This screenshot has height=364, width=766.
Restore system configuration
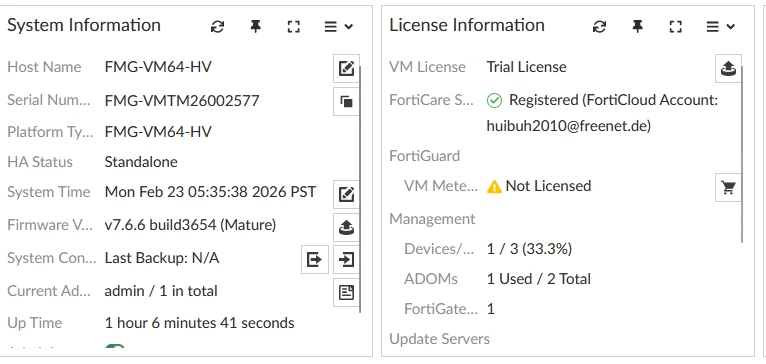346,259
